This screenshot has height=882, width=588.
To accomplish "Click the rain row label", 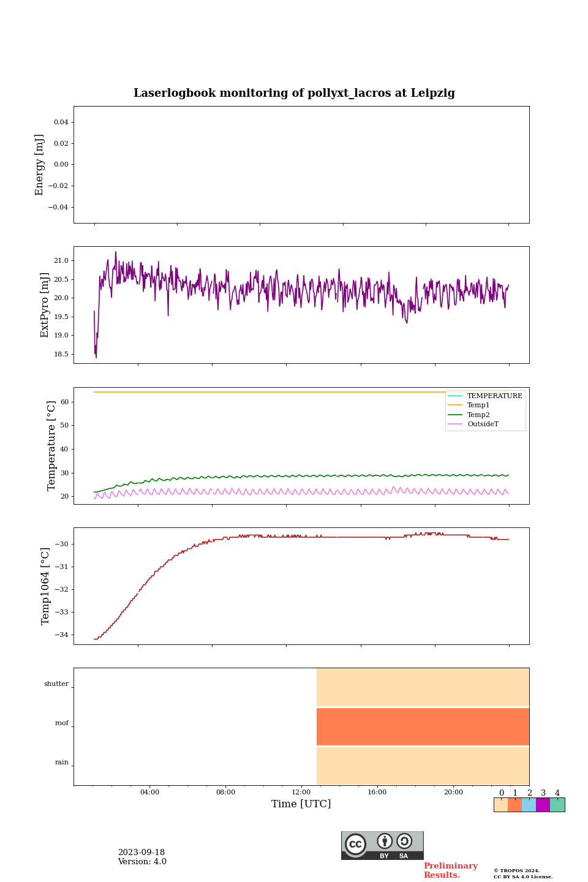I will point(62,763).
